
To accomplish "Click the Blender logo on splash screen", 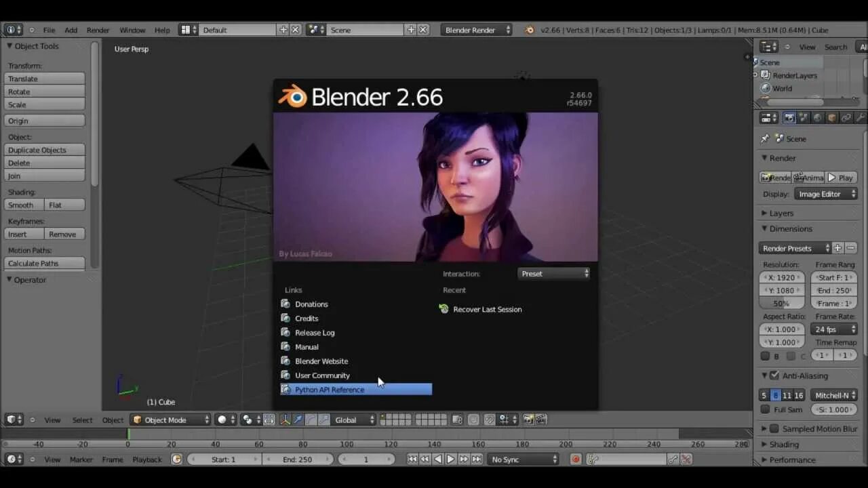I will (x=293, y=97).
